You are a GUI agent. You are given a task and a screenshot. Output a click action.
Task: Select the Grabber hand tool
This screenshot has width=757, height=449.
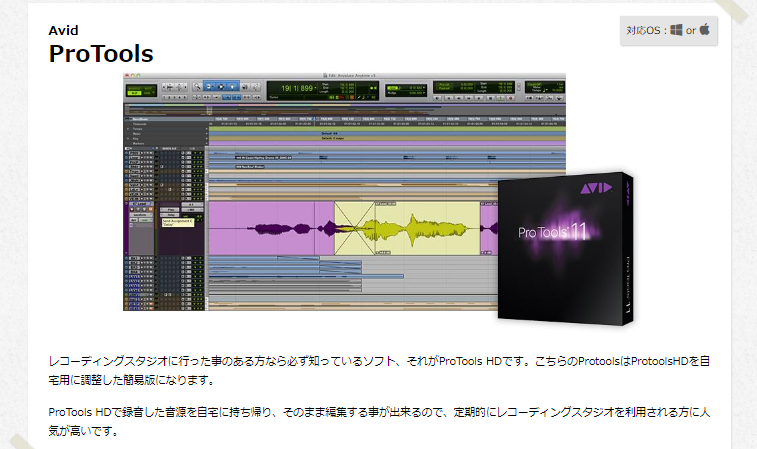pos(232,87)
